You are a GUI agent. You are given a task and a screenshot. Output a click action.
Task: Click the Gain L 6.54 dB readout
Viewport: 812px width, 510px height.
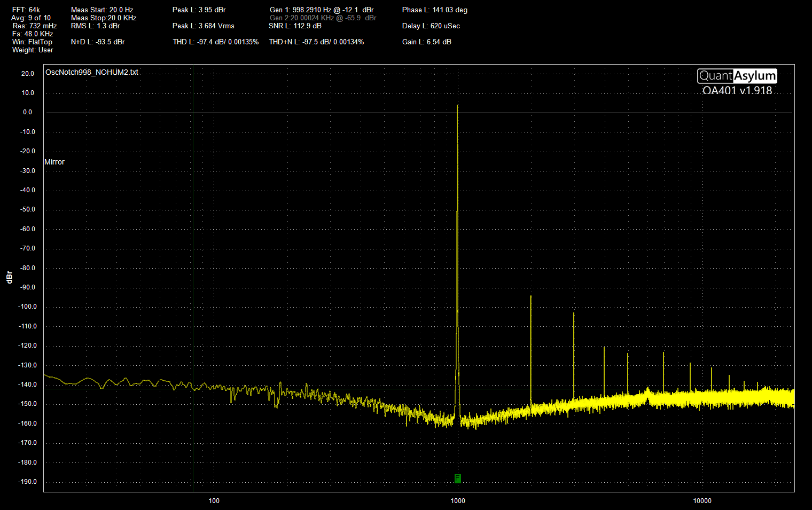click(x=426, y=42)
